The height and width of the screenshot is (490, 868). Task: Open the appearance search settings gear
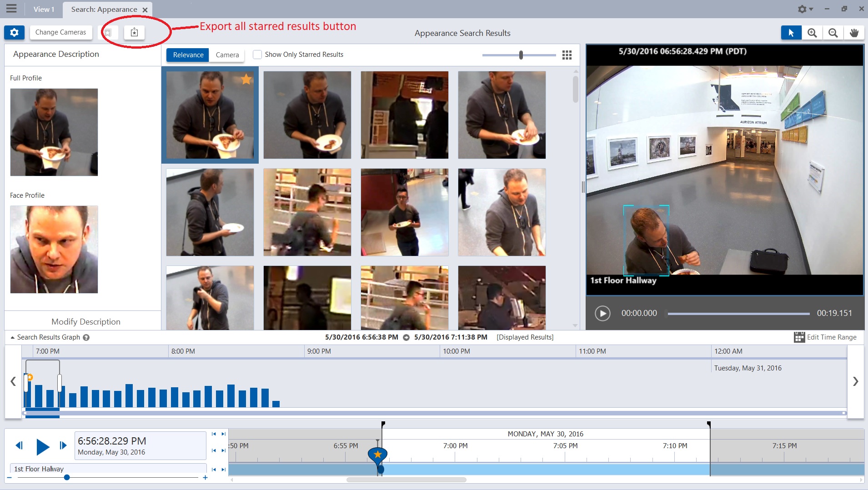[14, 32]
